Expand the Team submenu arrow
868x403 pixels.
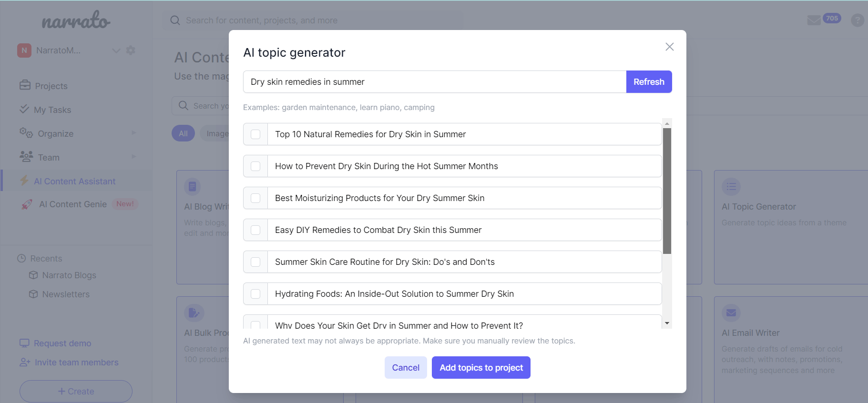pyautogui.click(x=134, y=157)
